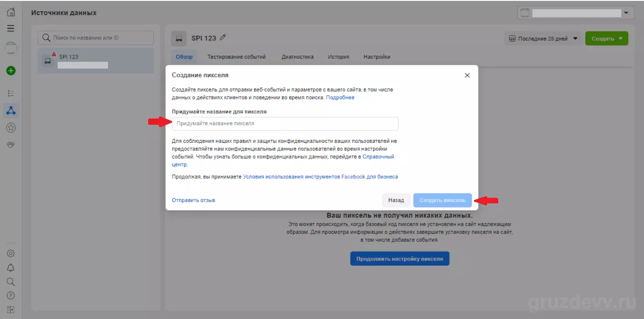Click the Создать пиксель button

coord(442,200)
